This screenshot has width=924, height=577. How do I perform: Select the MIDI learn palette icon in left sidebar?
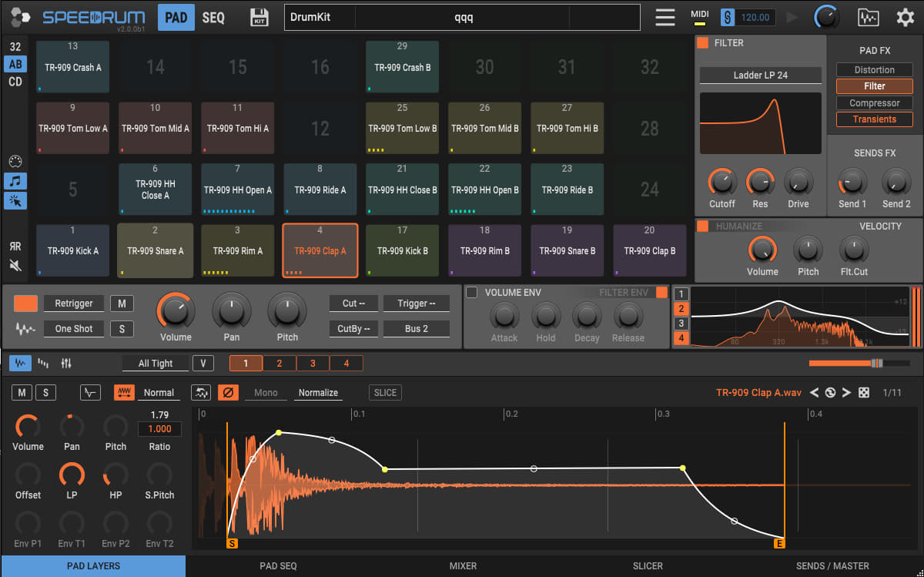pyautogui.click(x=15, y=161)
